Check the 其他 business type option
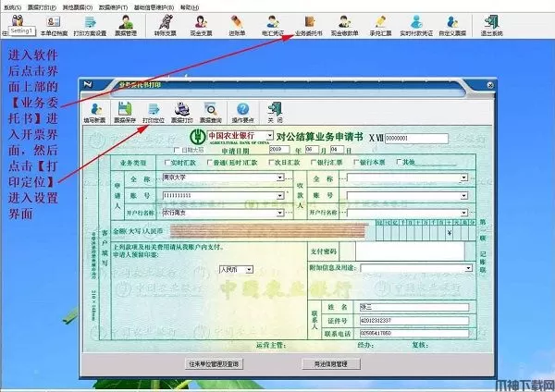 399,162
